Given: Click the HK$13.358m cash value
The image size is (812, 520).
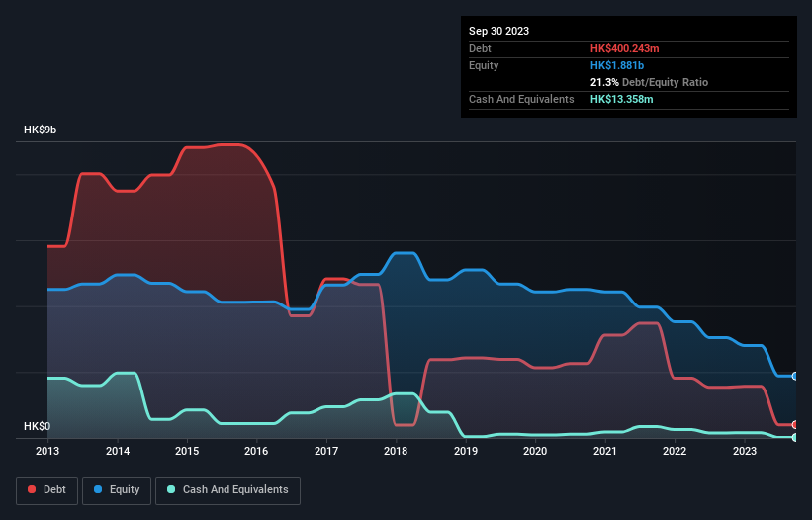Looking at the screenshot, I should tap(621, 99).
